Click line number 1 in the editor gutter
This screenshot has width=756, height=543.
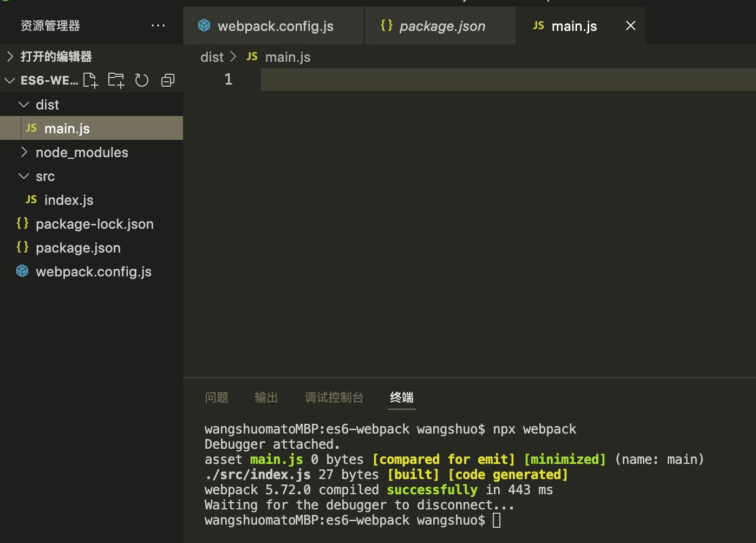pyautogui.click(x=228, y=79)
